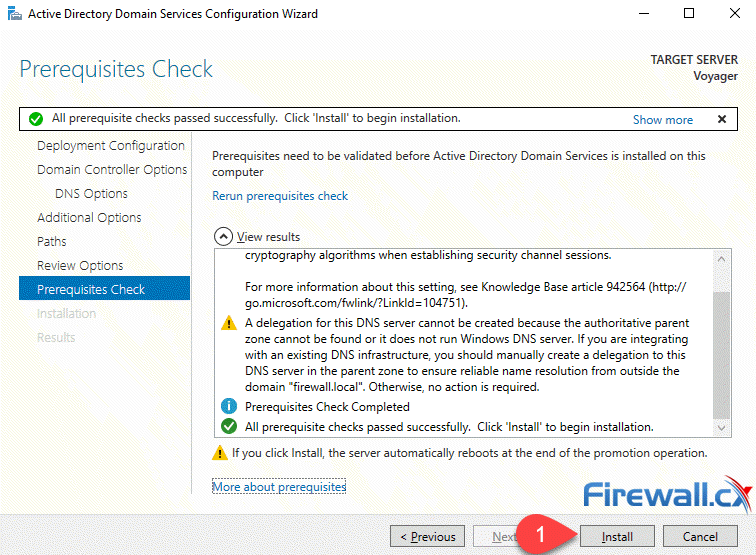Click the disabled Installation step
Image resolution: width=756 pixels, height=555 pixels.
pyautogui.click(x=67, y=313)
